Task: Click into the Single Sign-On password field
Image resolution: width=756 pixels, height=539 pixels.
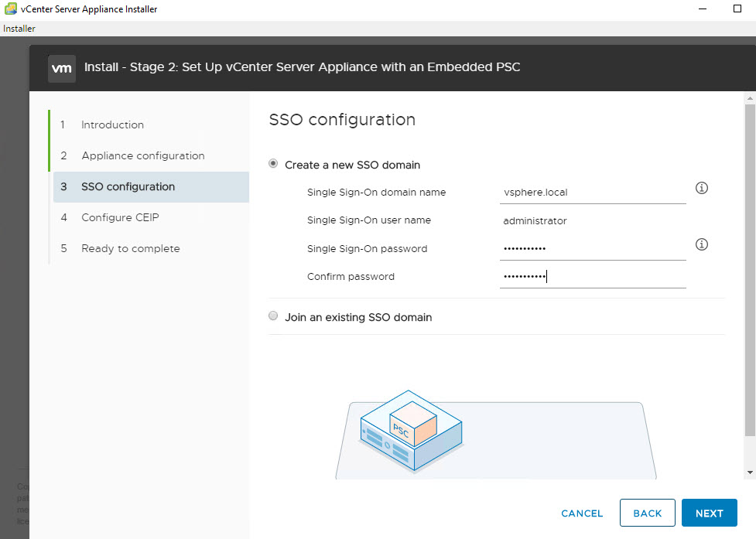Action: [x=592, y=249]
